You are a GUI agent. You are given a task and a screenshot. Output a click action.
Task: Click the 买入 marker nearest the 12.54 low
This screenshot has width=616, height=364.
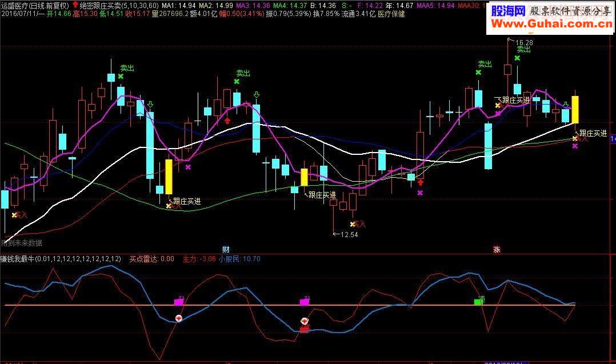pyautogui.click(x=358, y=224)
